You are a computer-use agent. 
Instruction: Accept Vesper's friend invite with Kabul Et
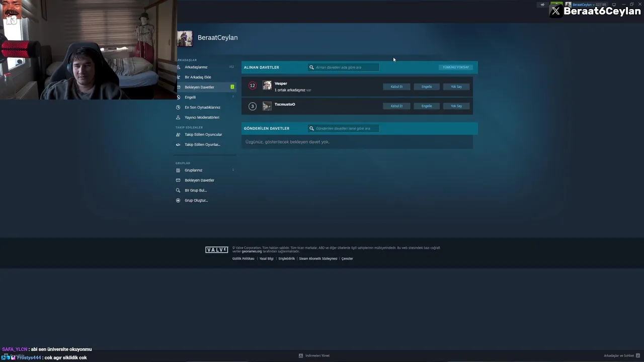click(396, 86)
